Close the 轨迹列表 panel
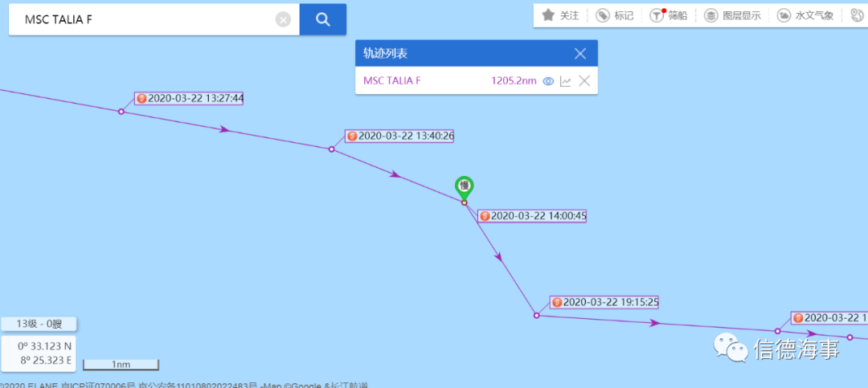The width and height of the screenshot is (868, 388). [x=580, y=54]
